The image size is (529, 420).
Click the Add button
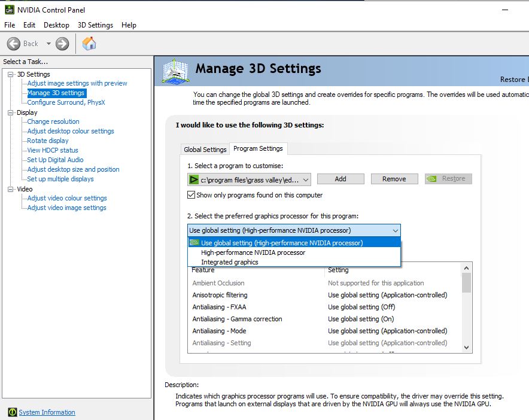[x=340, y=179]
